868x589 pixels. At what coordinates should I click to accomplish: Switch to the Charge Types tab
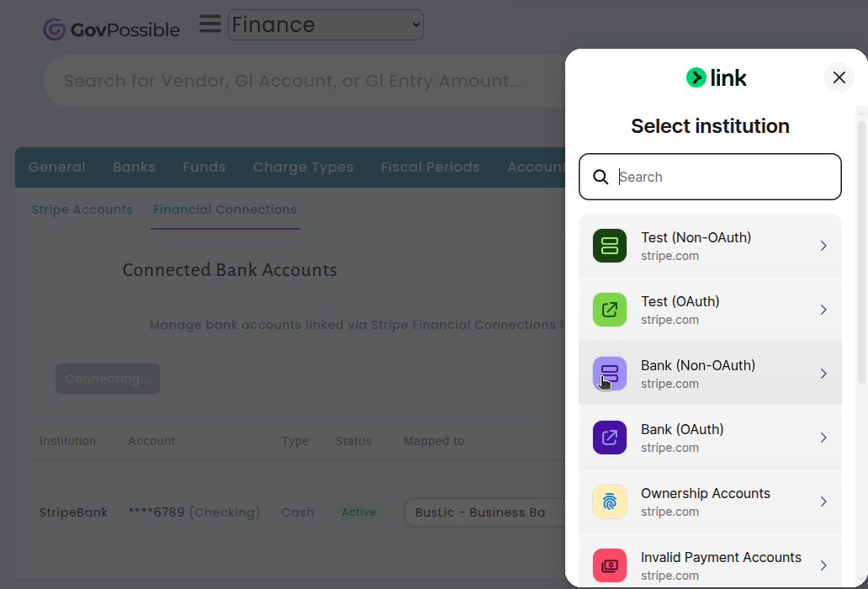(304, 167)
